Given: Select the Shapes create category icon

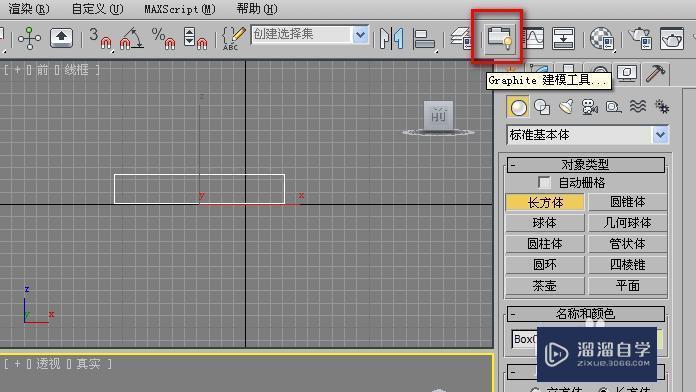Looking at the screenshot, I should [542, 107].
